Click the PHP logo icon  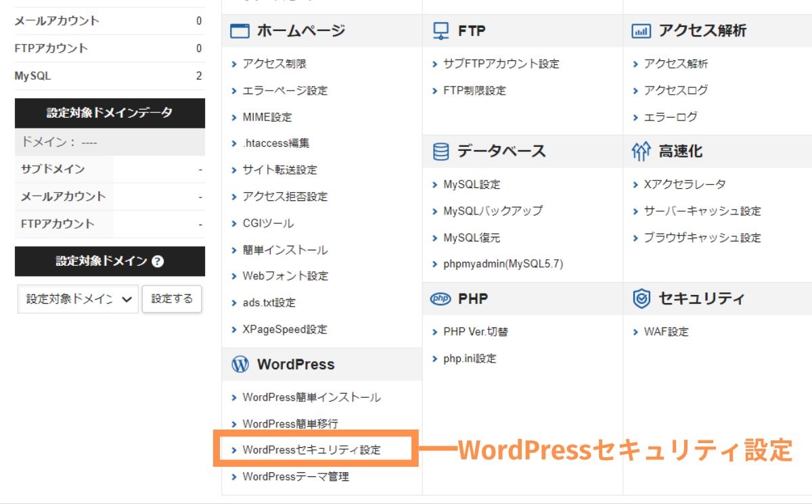coord(441,298)
